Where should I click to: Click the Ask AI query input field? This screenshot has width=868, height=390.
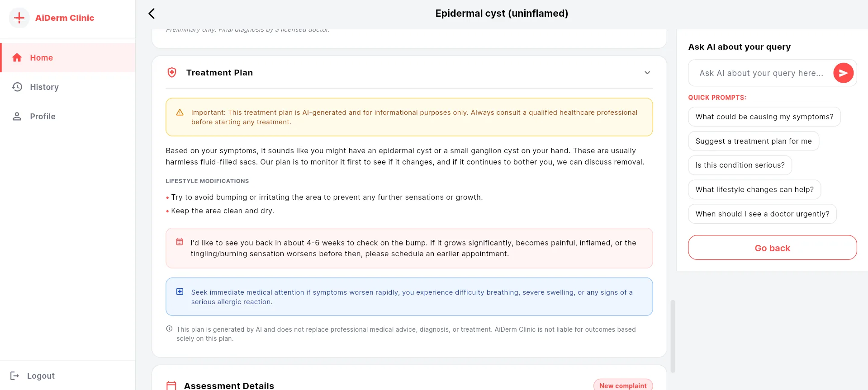point(761,73)
